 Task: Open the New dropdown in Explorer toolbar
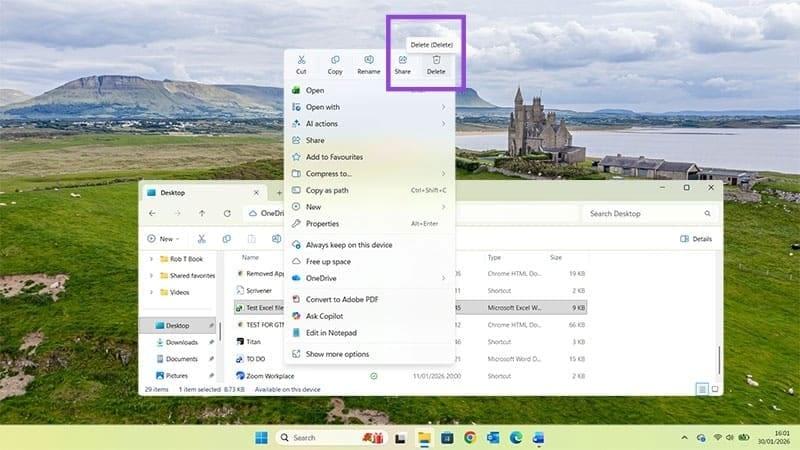click(x=165, y=239)
